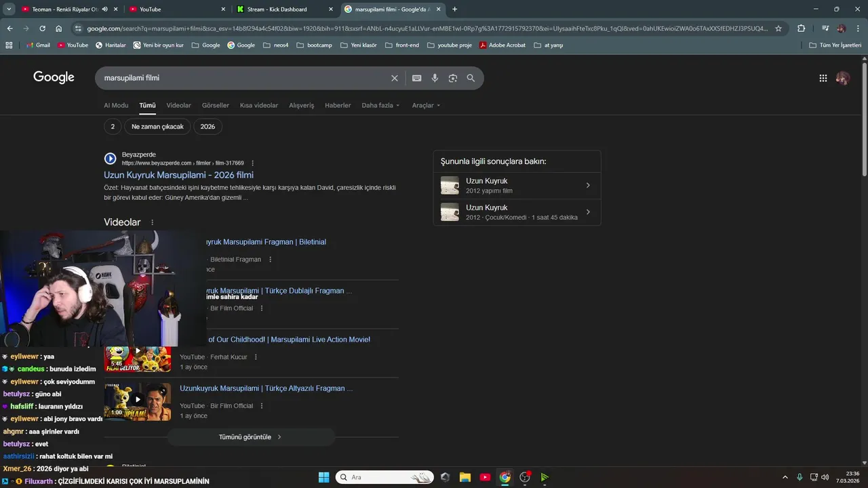
Task: Close the Stream - Kick Dashboard tab
Action: [330, 9]
